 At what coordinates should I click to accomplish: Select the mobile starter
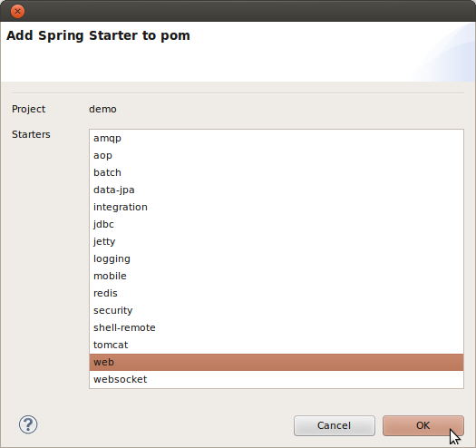tap(277, 276)
